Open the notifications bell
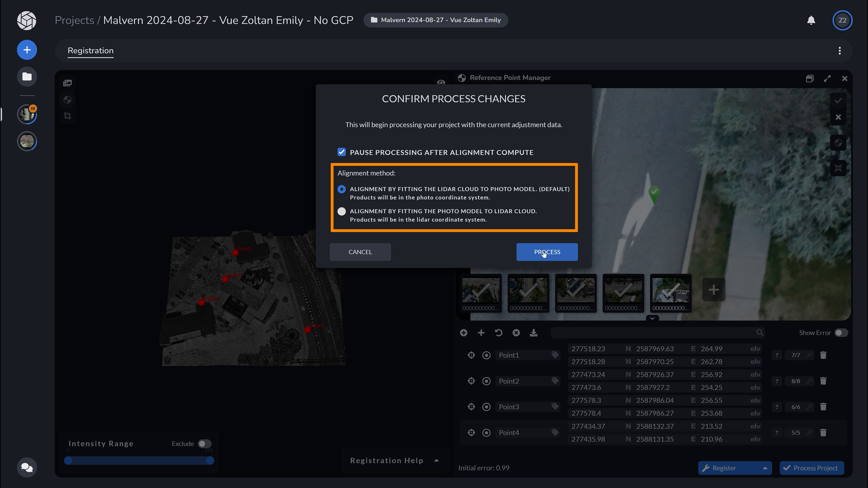The height and width of the screenshot is (488, 868). pyautogui.click(x=811, y=20)
